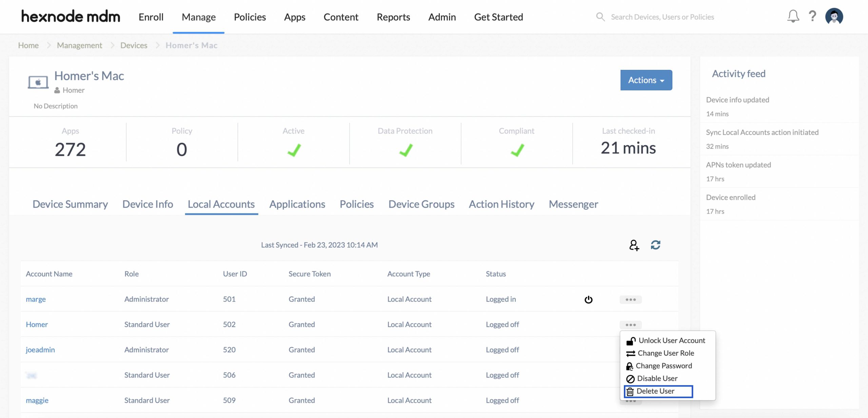The image size is (868, 418).
Task: Click in the Search Devices, Users or Policies field
Action: coord(662,17)
